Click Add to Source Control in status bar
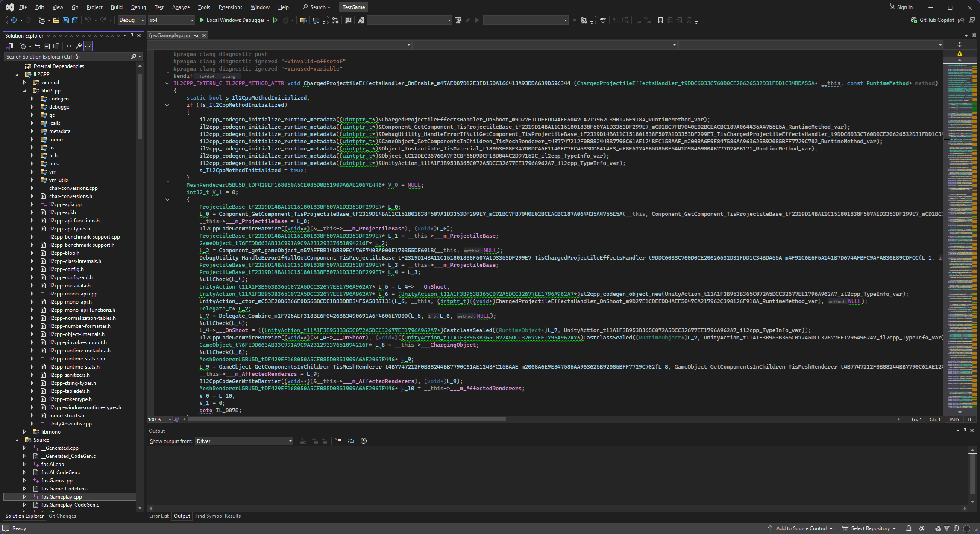 click(x=800, y=528)
